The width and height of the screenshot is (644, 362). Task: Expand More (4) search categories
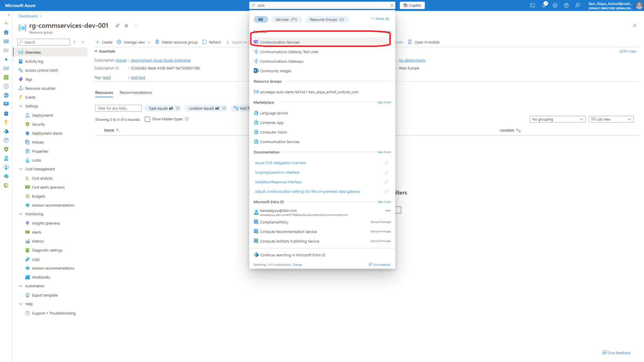tap(380, 18)
